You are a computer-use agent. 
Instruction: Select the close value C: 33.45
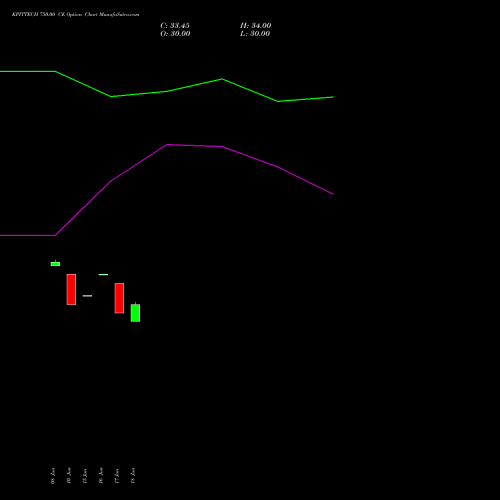[x=175, y=26]
